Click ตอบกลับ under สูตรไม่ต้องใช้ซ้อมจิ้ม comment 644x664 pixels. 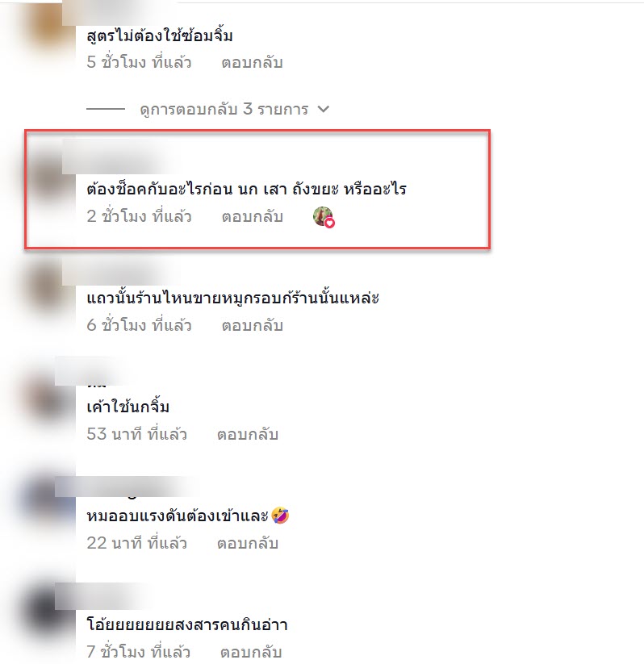(x=252, y=62)
